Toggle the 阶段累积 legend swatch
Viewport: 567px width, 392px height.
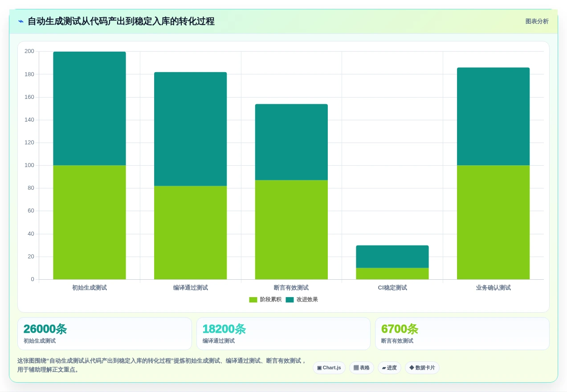pyautogui.click(x=253, y=300)
